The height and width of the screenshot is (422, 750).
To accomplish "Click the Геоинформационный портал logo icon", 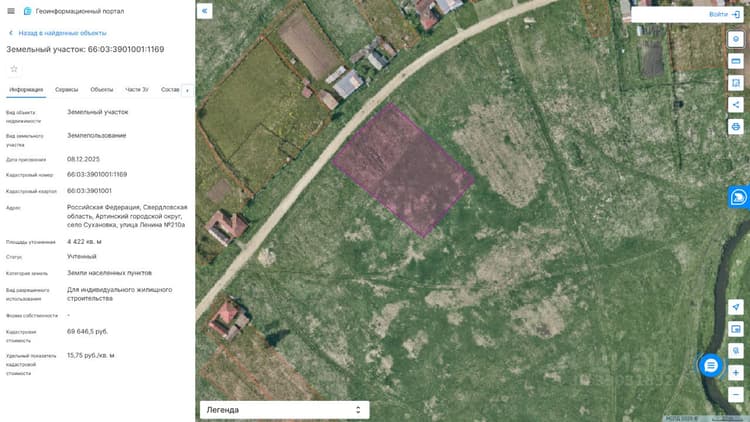I will point(27,11).
